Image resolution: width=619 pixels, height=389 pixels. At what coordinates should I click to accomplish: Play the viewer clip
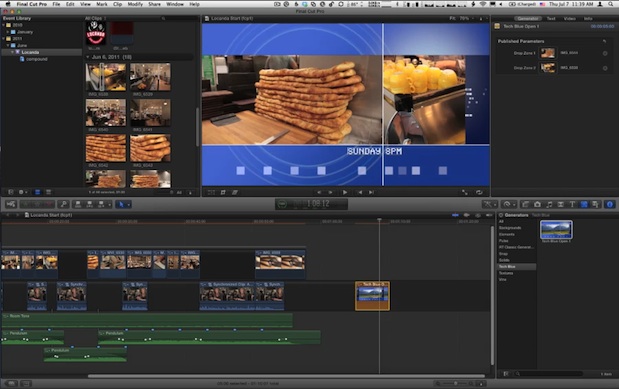pyautogui.click(x=345, y=192)
